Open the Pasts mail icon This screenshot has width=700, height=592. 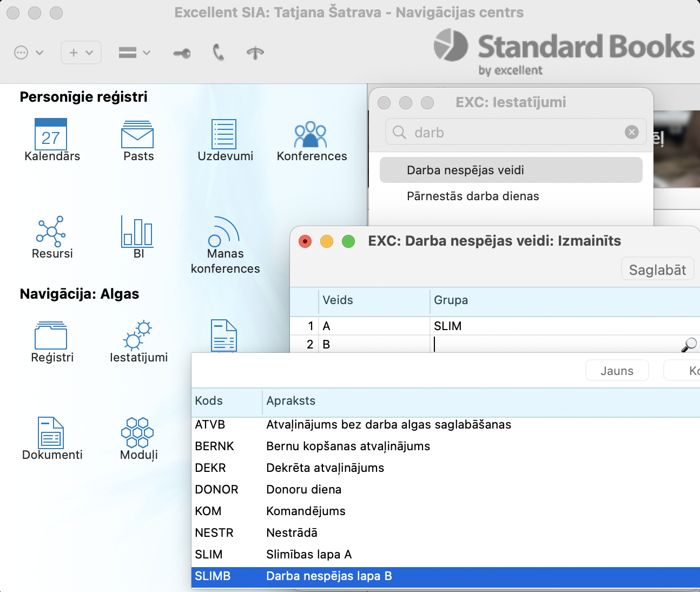pyautogui.click(x=137, y=135)
